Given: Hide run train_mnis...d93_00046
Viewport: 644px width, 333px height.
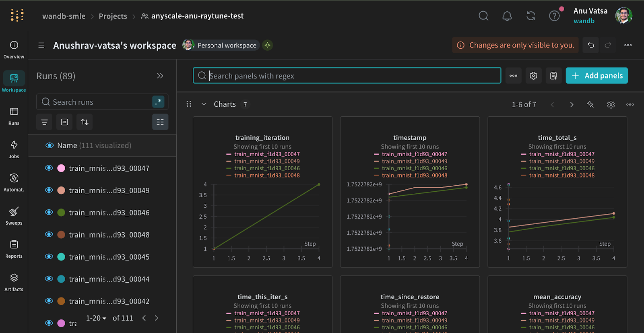Looking at the screenshot, I should pyautogui.click(x=49, y=212).
